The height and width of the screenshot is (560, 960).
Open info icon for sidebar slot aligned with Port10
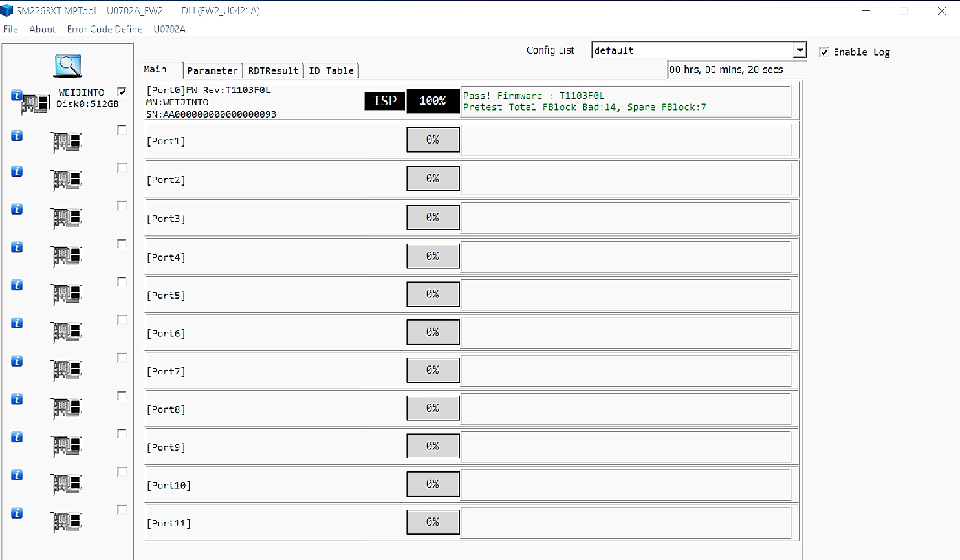click(x=17, y=475)
